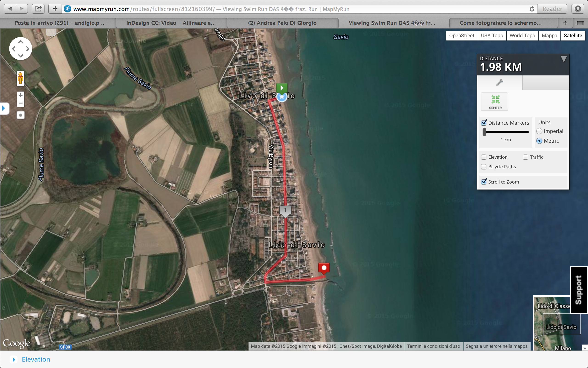Open a new tab with the plus button
This screenshot has width=588, height=368.
point(565,23)
